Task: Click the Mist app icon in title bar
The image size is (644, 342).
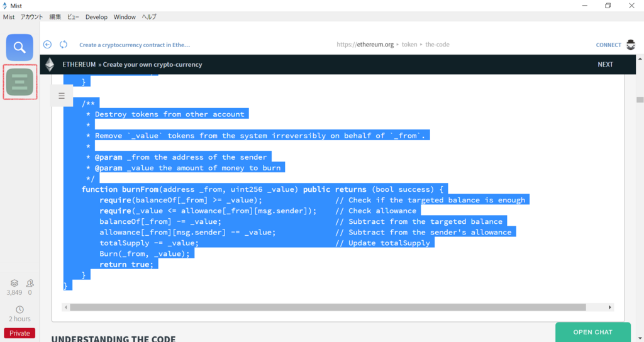Action: [x=5, y=6]
